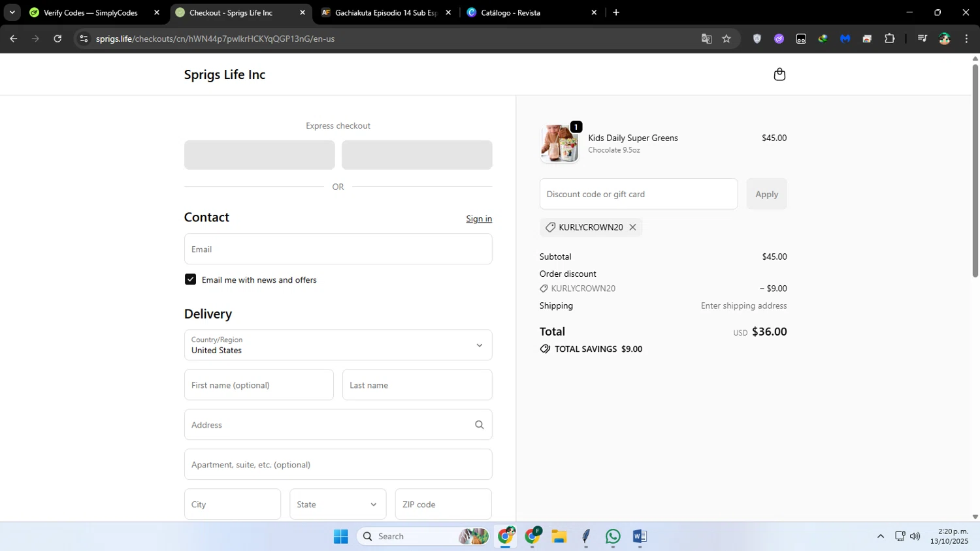Screen dimensions: 980x551
Task: Open a new browser tab
Action: [615, 12]
